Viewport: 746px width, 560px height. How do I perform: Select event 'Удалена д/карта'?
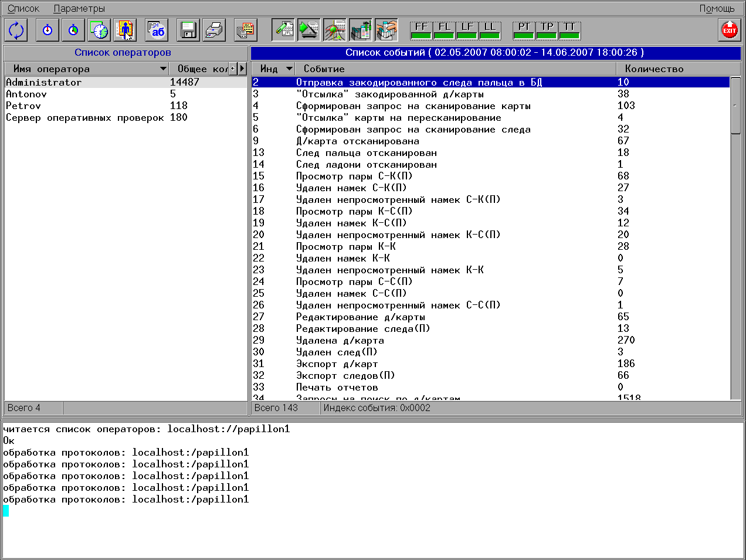[x=491, y=340]
